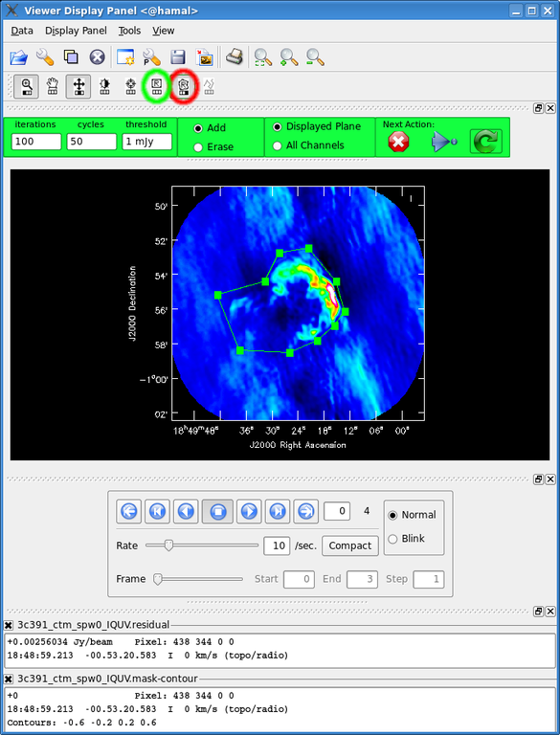The image size is (560, 735).
Task: Open data with the folder icon
Action: [x=19, y=57]
